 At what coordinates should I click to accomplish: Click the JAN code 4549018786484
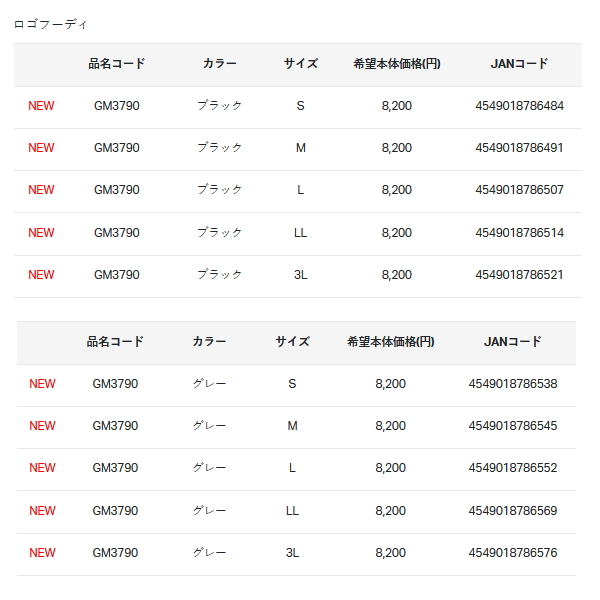[519, 106]
